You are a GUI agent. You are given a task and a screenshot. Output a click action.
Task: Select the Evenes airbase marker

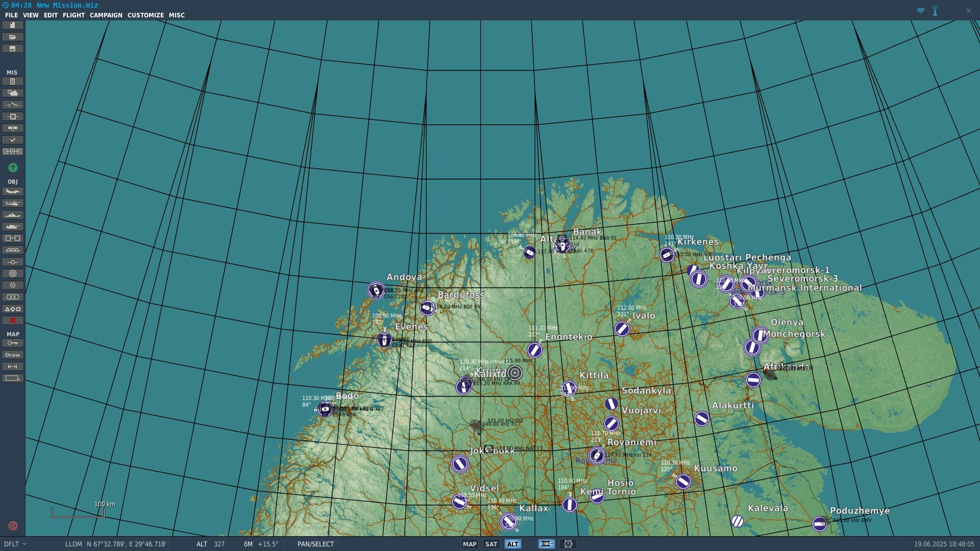click(x=385, y=340)
